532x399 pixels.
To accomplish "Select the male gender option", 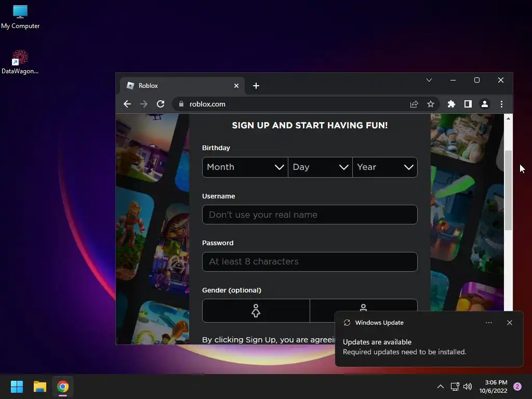I will click(x=363, y=305).
